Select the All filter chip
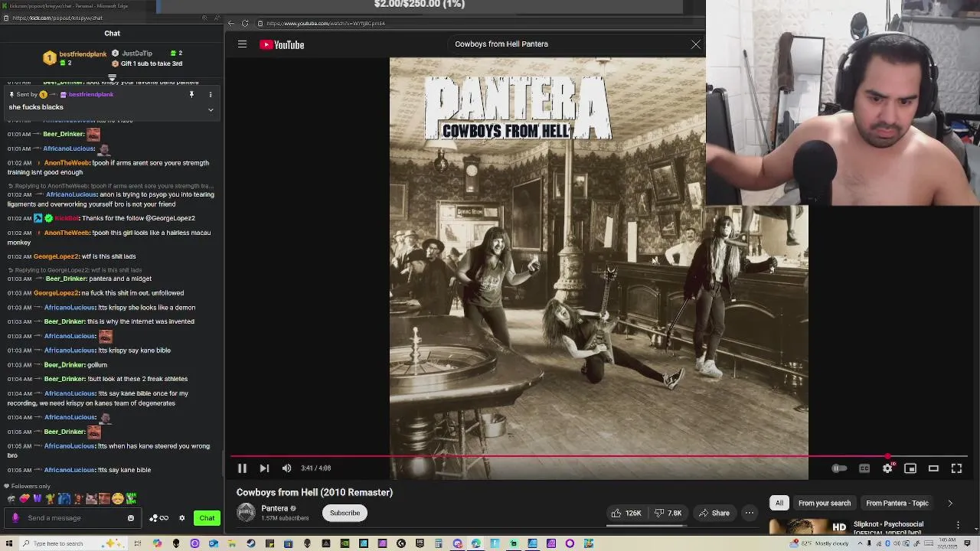The height and width of the screenshot is (551, 980). tap(779, 503)
